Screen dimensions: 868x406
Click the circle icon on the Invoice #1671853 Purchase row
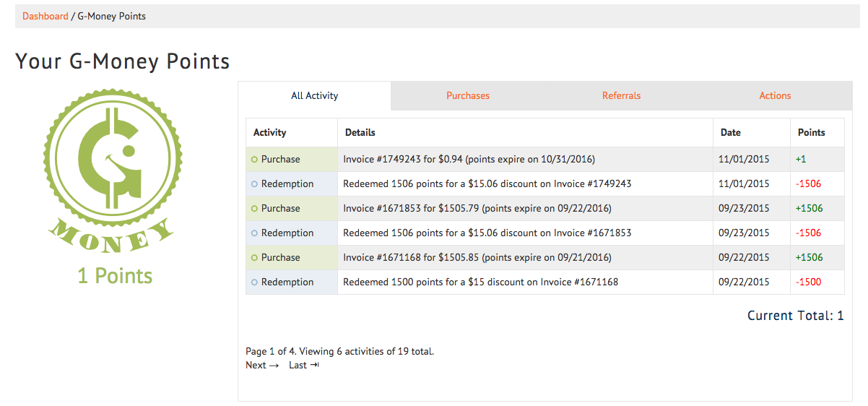254,209
